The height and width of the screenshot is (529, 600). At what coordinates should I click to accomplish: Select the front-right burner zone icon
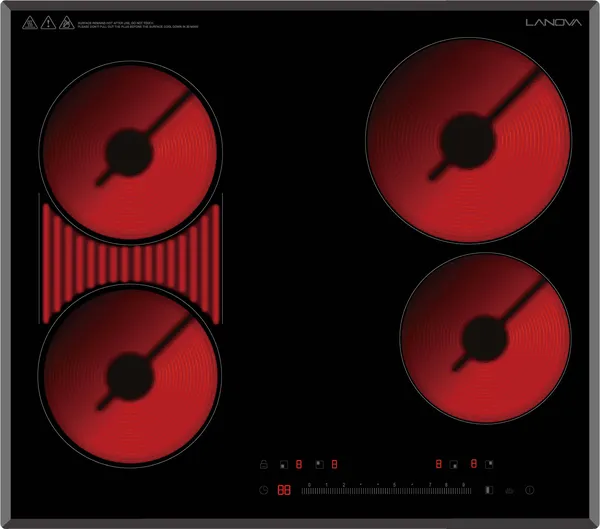pyautogui.click(x=453, y=465)
